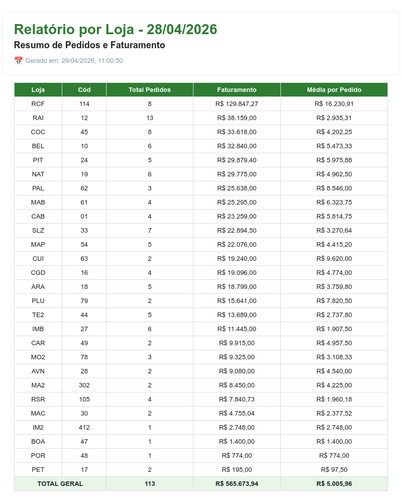Click total faturamento R$ 565.673,94
Viewport: 402px width, 500px height.
pyautogui.click(x=237, y=484)
